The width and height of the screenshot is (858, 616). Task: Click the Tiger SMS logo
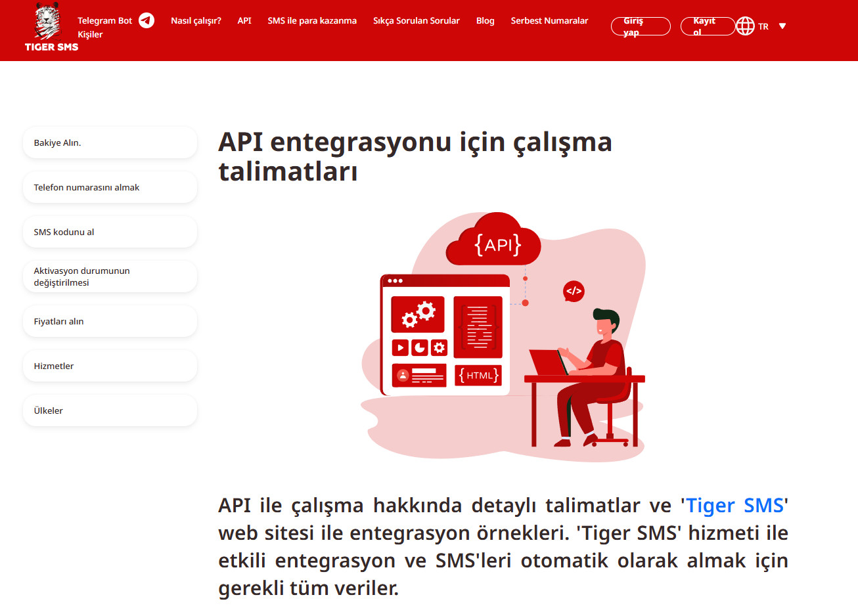click(x=51, y=27)
